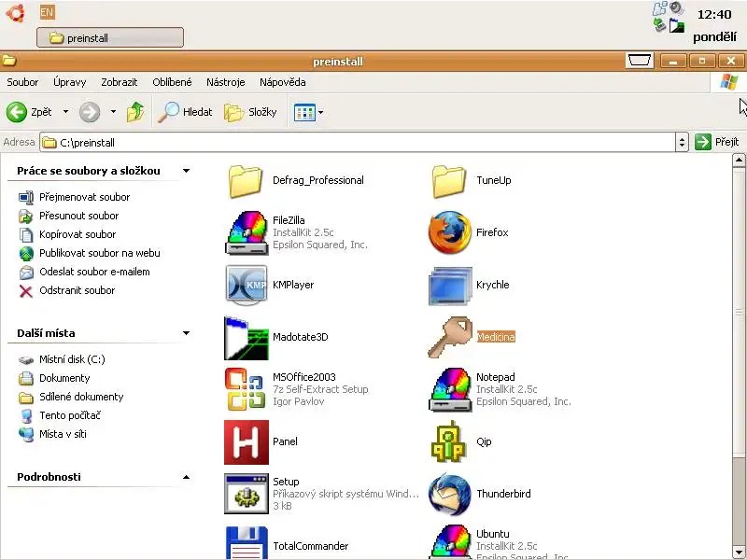
Task: Select the Qip icon
Action: coord(450,441)
